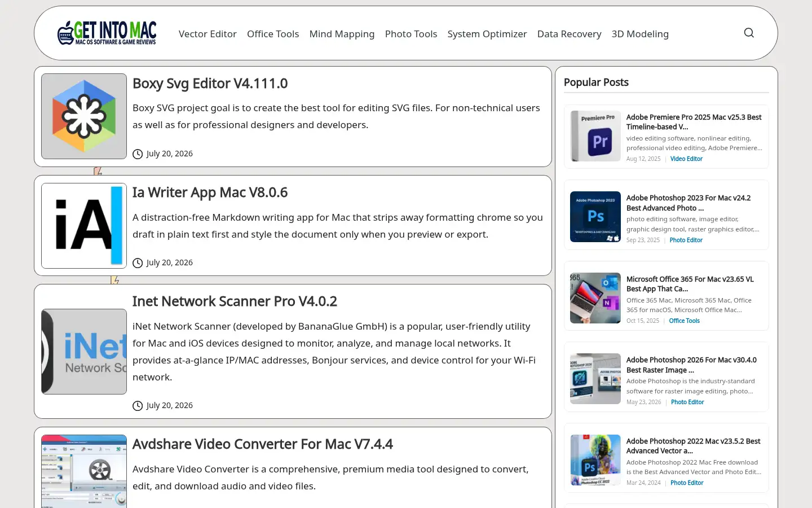Click the iA Writer thumbnail image
812x508 pixels.
coord(84,226)
